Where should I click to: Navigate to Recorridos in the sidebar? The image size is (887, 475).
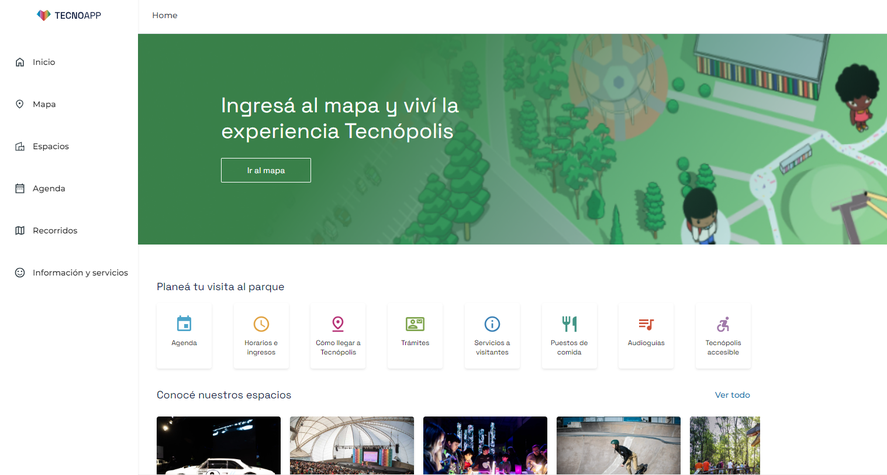[54, 230]
